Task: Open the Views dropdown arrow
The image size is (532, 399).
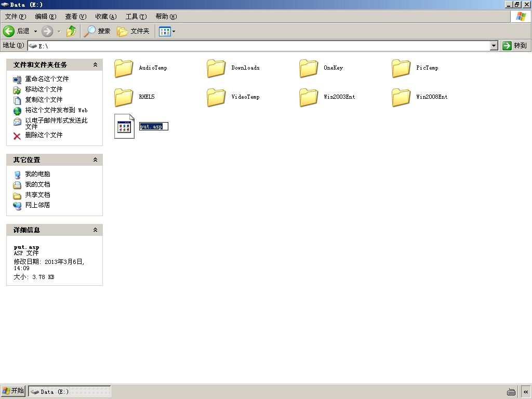Action: 174,32
